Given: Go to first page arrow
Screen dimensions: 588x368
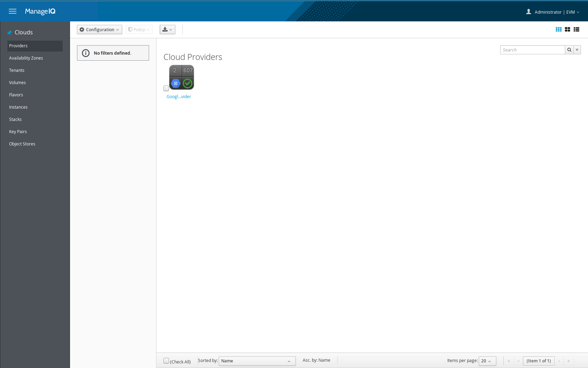Looking at the screenshot, I should pos(509,361).
